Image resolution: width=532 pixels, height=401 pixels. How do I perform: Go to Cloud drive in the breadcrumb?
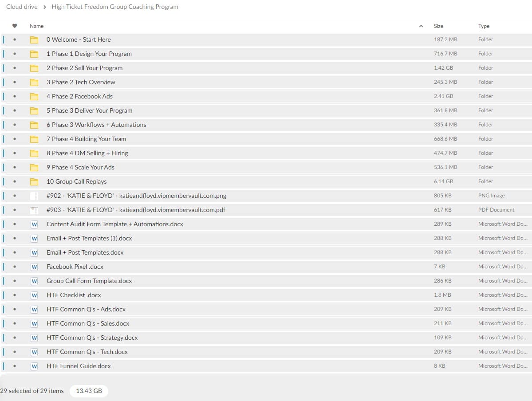(x=21, y=7)
